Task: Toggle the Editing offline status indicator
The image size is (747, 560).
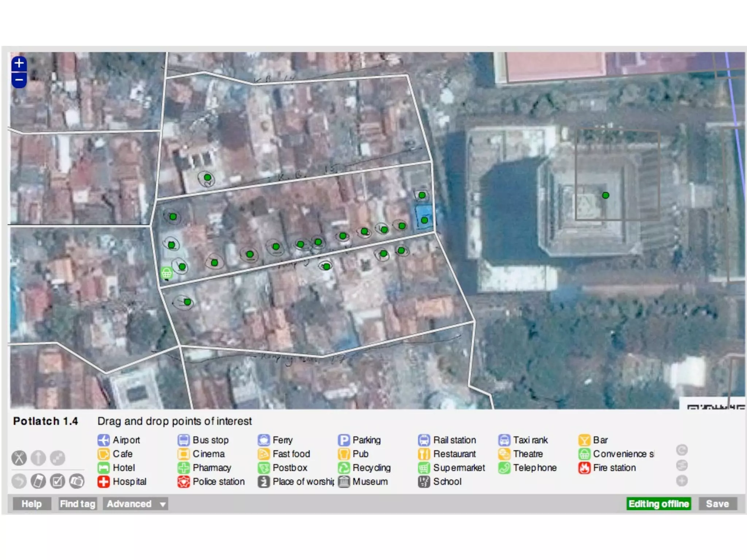Action: coord(658,504)
